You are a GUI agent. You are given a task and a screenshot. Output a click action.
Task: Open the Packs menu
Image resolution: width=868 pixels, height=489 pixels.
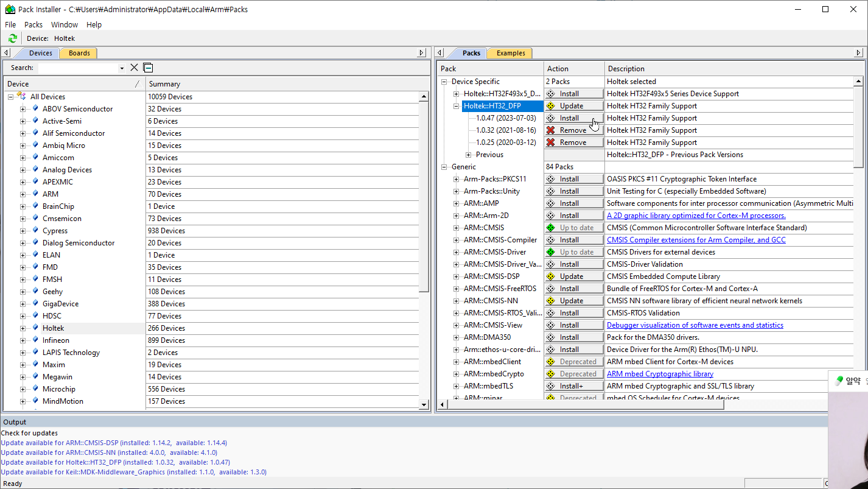(x=33, y=25)
